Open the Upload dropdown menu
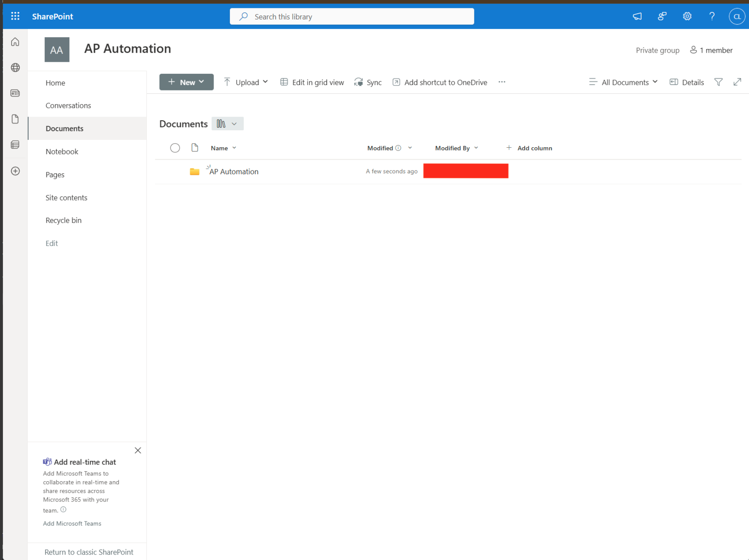The image size is (749, 560). click(246, 82)
